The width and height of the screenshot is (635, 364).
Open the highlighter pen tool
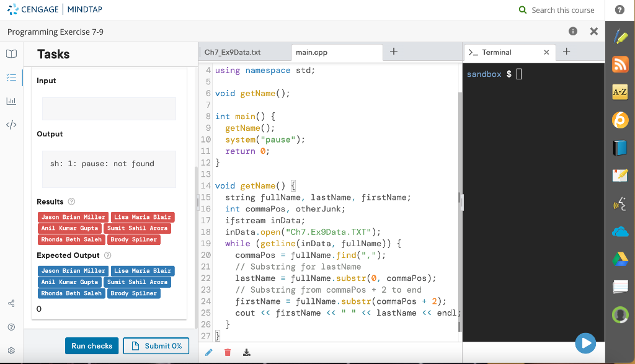click(620, 37)
